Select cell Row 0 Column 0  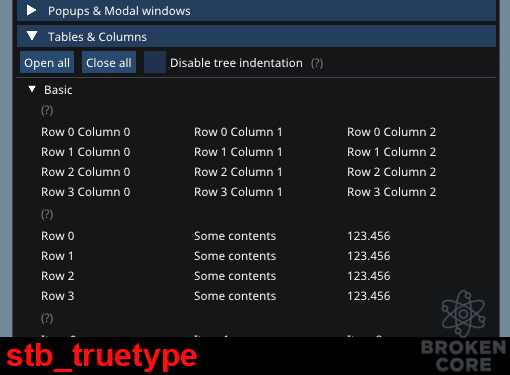click(86, 132)
